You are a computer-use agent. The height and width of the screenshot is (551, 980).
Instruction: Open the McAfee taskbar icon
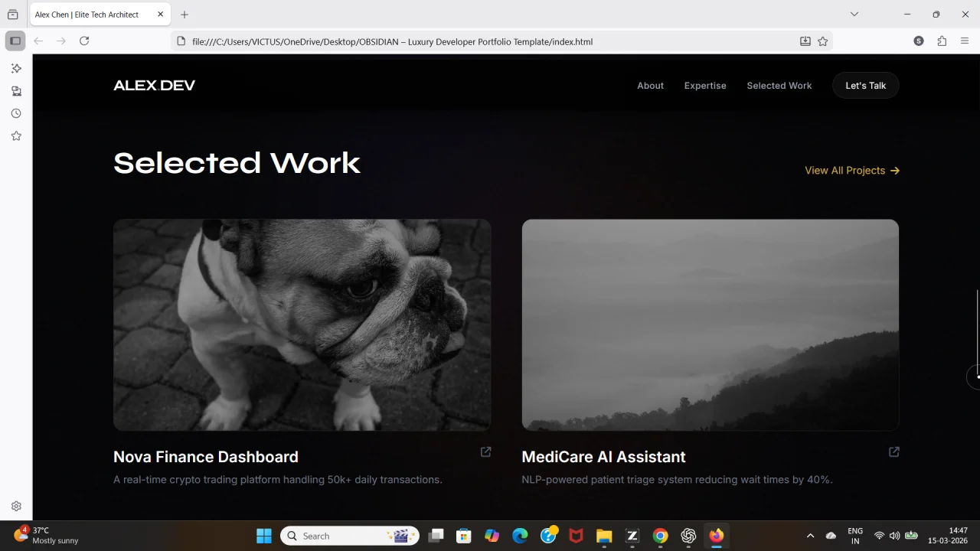point(576,536)
